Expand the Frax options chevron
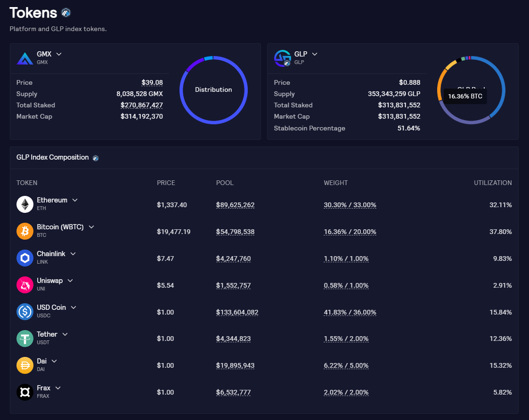The width and height of the screenshot is (529, 420). tap(58, 388)
